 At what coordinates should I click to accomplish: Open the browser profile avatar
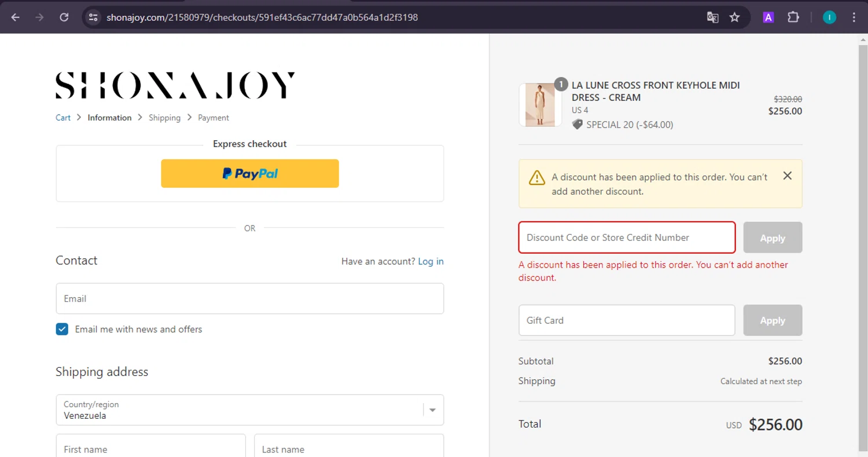click(829, 17)
